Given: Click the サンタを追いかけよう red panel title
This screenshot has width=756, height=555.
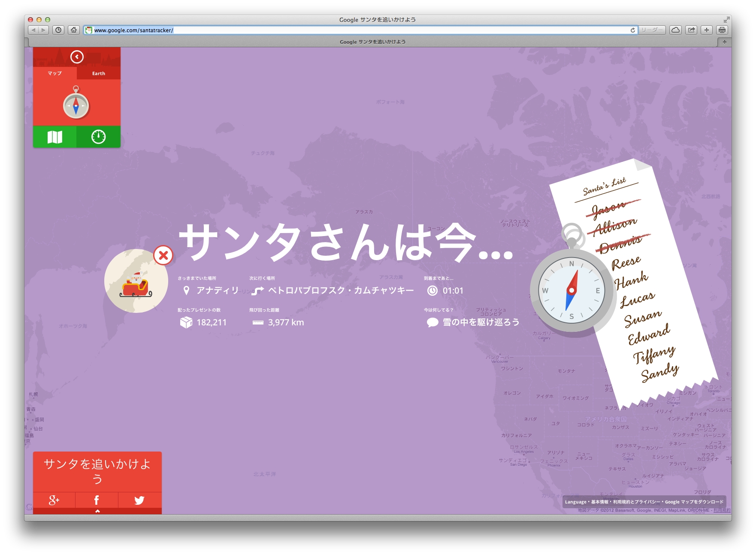Looking at the screenshot, I should 97,471.
